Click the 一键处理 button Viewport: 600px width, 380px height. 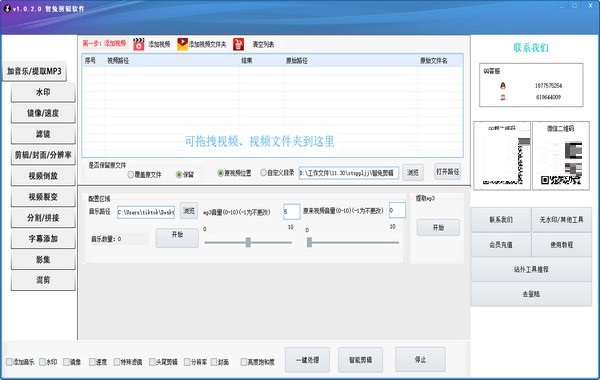tap(307, 360)
